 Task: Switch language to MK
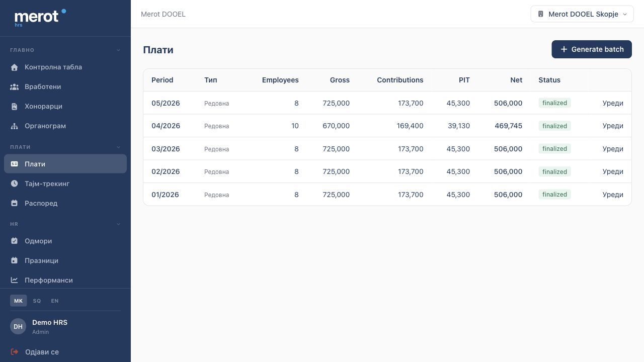(x=19, y=301)
